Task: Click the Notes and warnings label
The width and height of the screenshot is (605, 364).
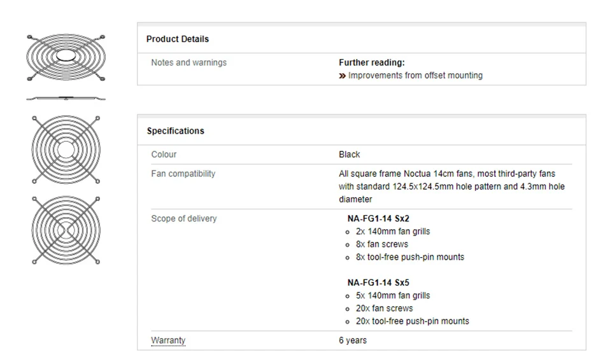Action: coord(189,62)
